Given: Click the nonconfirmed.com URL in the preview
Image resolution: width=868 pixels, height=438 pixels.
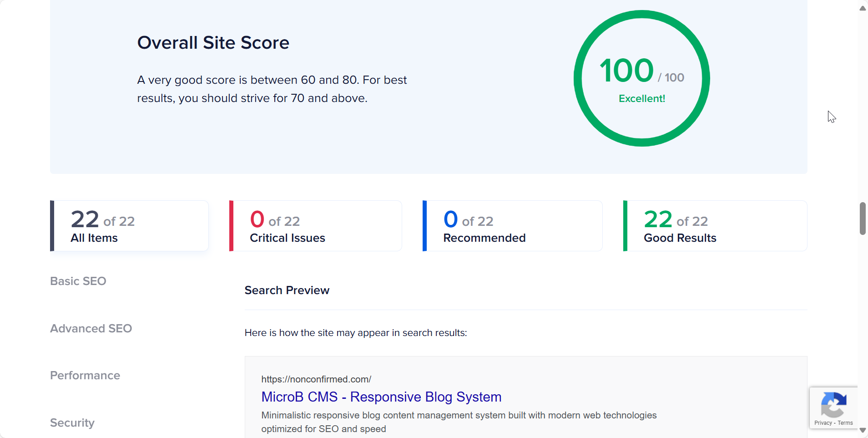Looking at the screenshot, I should 316,379.
